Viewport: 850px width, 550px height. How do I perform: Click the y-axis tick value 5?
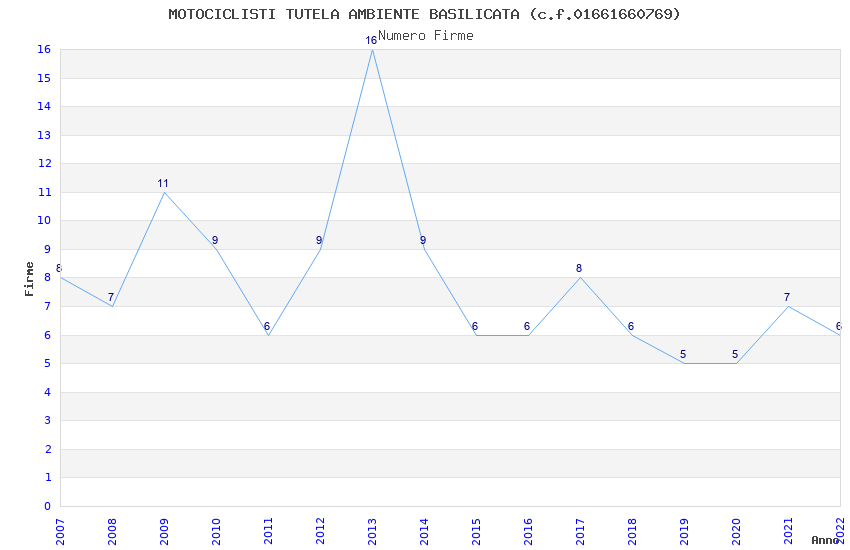(48, 364)
